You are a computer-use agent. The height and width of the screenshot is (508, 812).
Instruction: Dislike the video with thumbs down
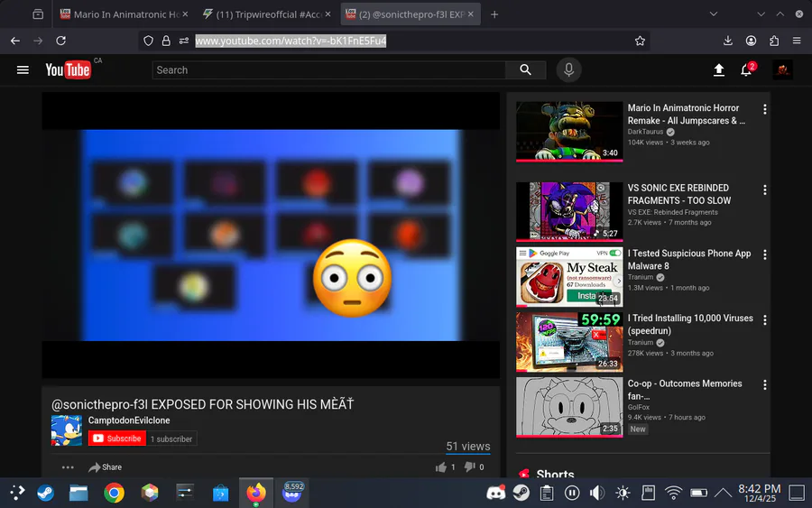tap(470, 467)
